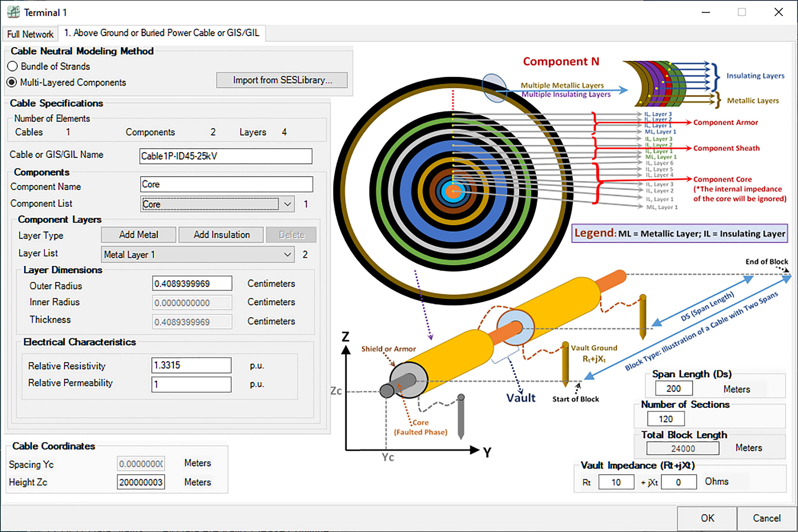This screenshot has height=532, width=798.
Task: Expand the Component List dropdown
Action: (287, 204)
